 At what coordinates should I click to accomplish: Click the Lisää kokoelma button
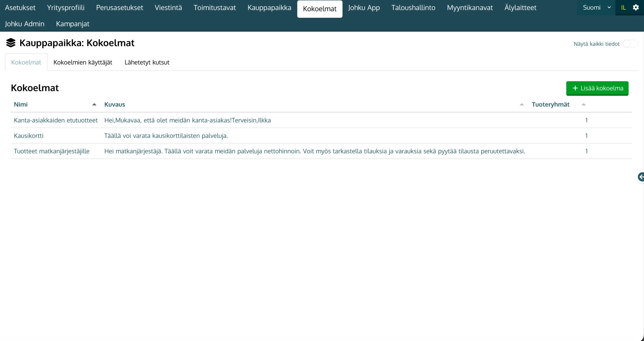click(x=597, y=88)
